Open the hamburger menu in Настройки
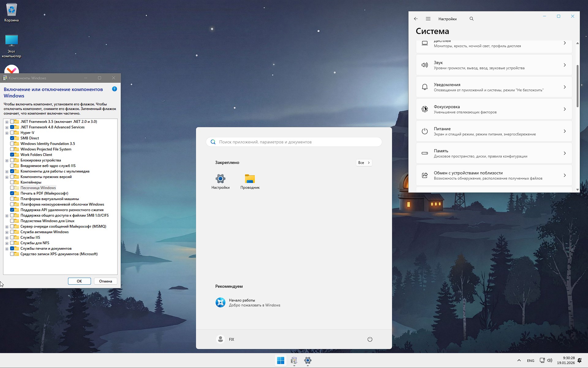Screen dimensions: 588x368 pyautogui.click(x=428, y=19)
